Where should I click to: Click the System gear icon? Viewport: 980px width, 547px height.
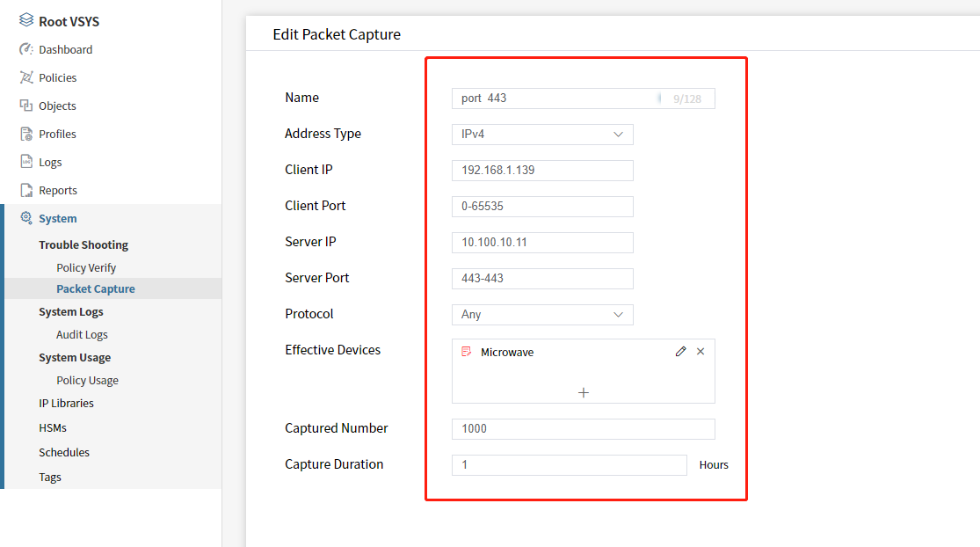click(26, 219)
